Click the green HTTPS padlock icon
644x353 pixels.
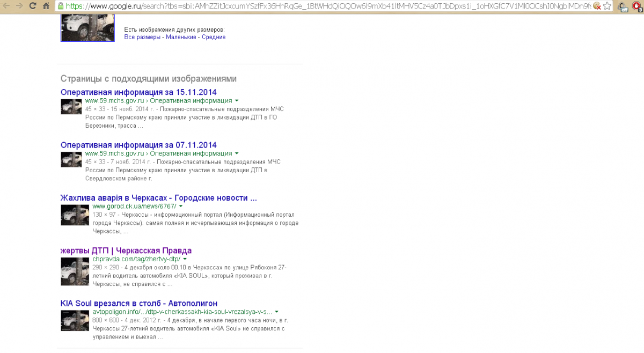click(x=61, y=6)
